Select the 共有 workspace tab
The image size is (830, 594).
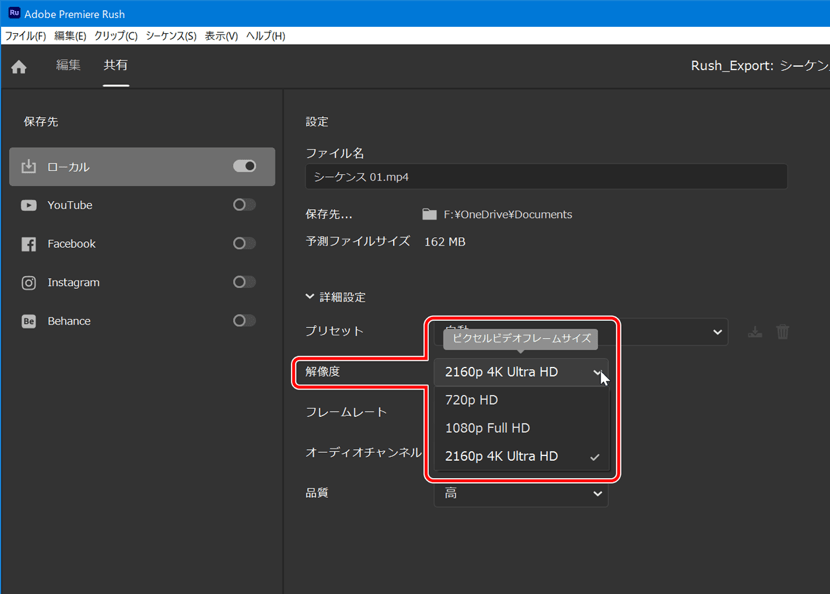pyautogui.click(x=115, y=65)
